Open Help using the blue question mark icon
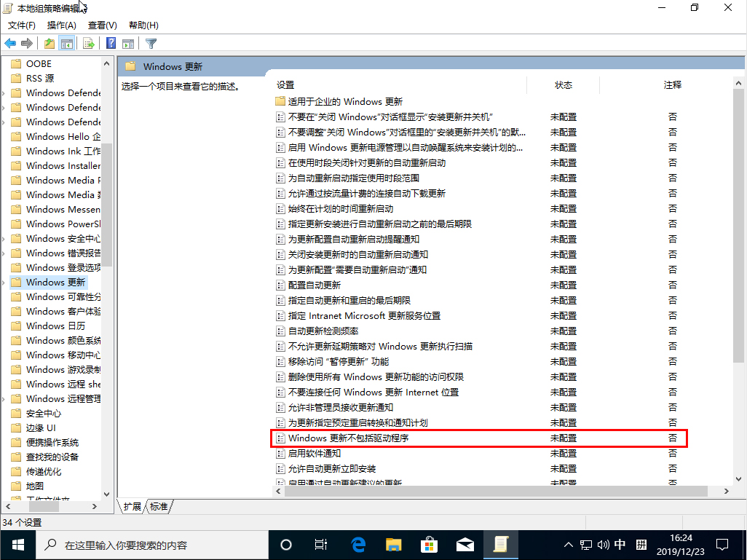Viewport: 747px width, 560px height. [x=110, y=43]
